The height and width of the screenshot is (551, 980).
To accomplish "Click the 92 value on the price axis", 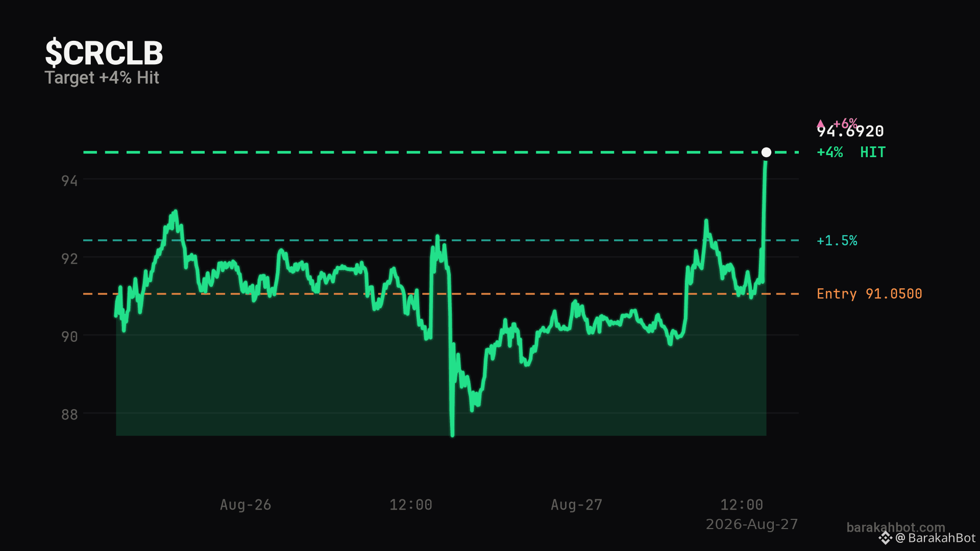I will [x=69, y=259].
